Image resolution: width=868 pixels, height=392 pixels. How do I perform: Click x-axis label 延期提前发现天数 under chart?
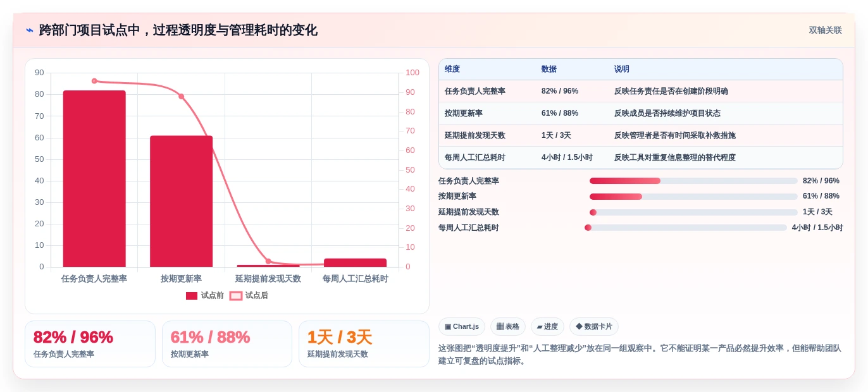(x=268, y=279)
